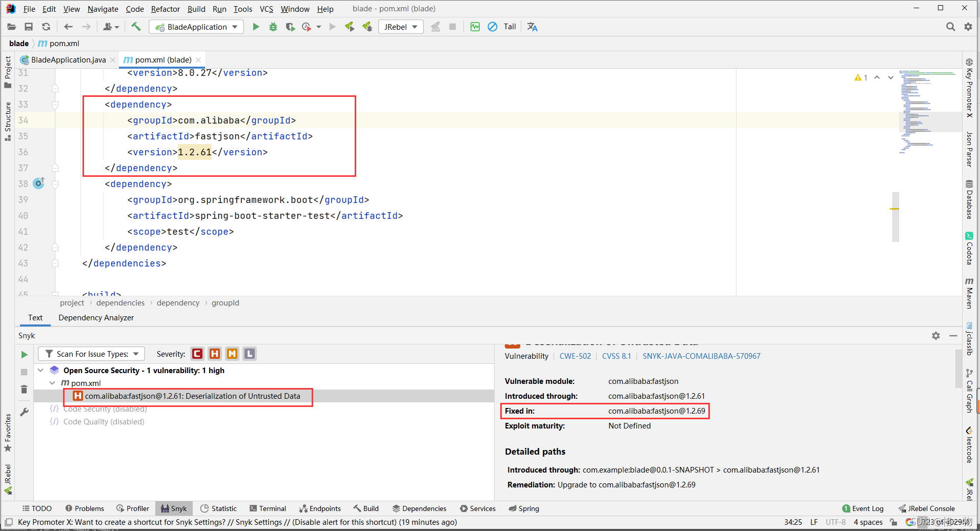Open the Problems tool window
The height and width of the screenshot is (531, 980).
click(85, 508)
